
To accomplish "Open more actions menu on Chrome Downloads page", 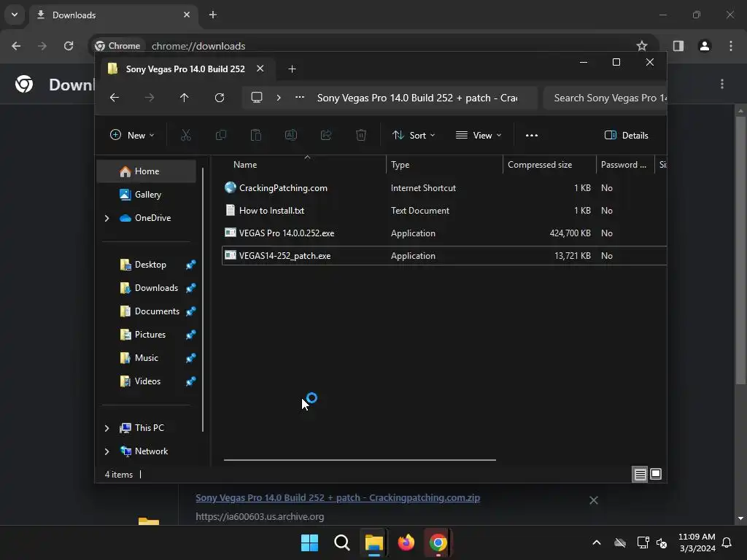I will pos(722,84).
